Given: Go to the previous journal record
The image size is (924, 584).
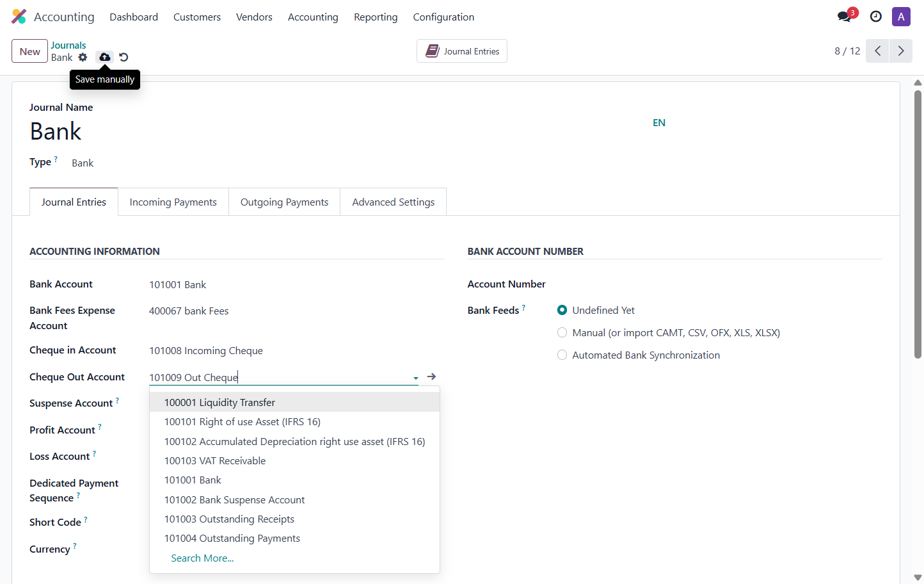Looking at the screenshot, I should (877, 51).
